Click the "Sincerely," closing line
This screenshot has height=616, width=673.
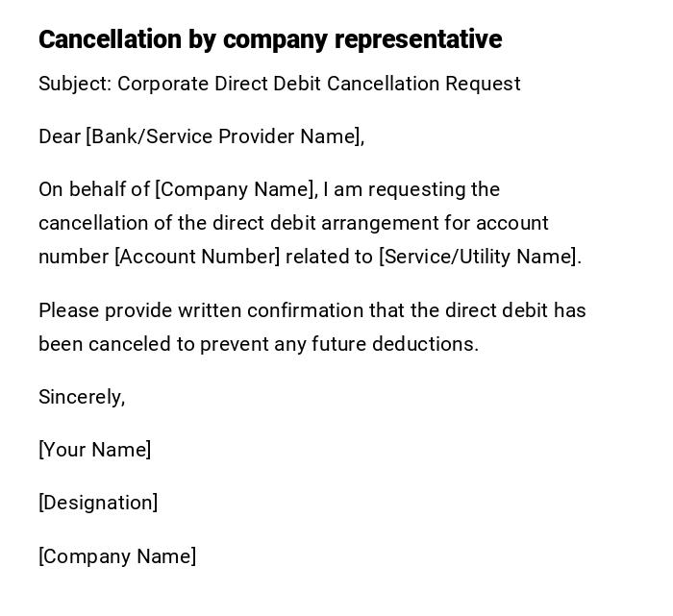[x=82, y=397]
